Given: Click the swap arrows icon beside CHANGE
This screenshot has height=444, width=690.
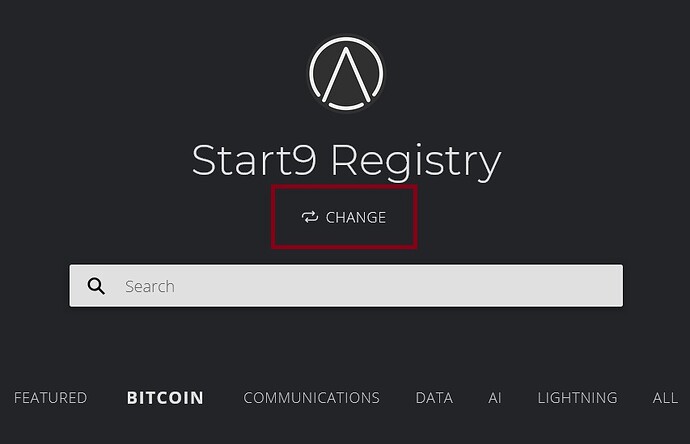Looking at the screenshot, I should [x=310, y=217].
